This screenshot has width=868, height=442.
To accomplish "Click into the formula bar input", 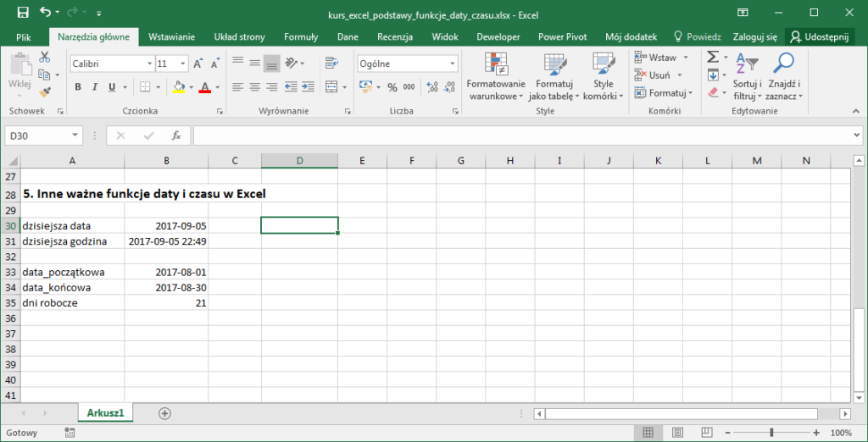I will coord(522,135).
